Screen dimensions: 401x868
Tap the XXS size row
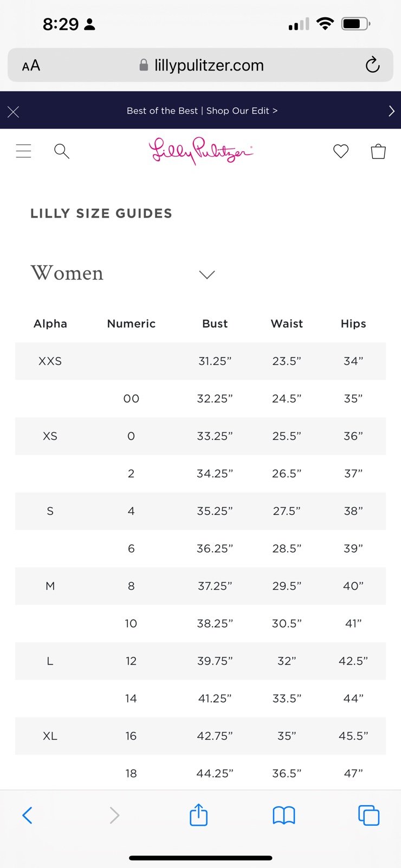200,361
